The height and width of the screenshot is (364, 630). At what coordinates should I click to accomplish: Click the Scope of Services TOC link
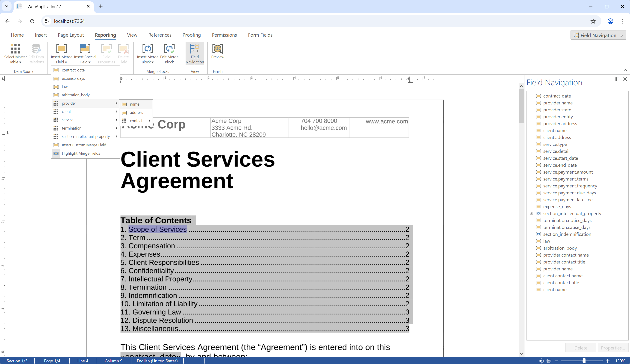point(157,229)
